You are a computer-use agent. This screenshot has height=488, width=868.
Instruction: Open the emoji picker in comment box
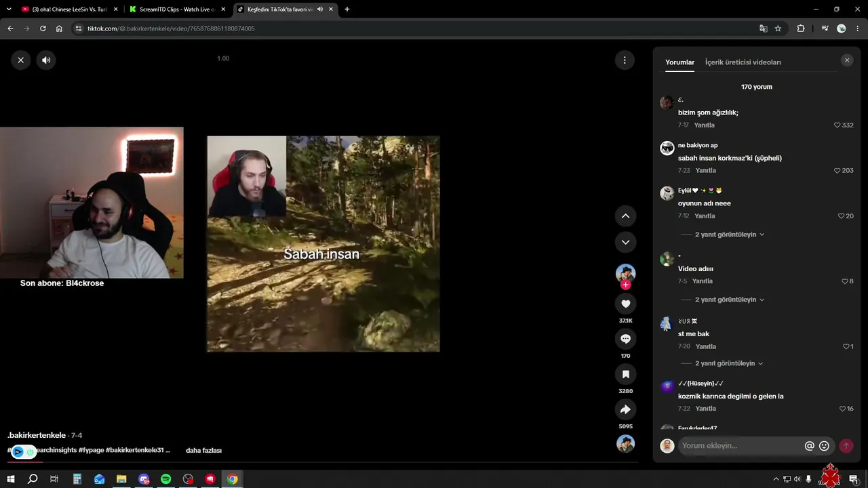click(824, 446)
